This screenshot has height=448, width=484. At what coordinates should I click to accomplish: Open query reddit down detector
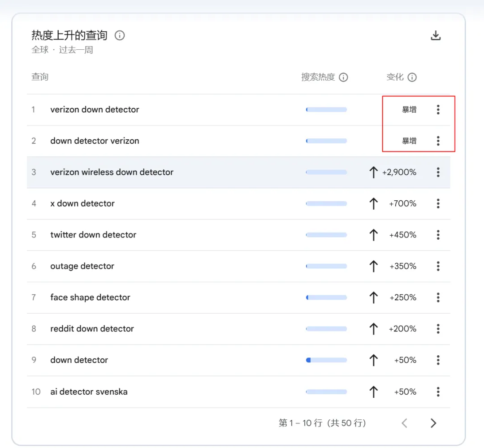pyautogui.click(x=92, y=328)
